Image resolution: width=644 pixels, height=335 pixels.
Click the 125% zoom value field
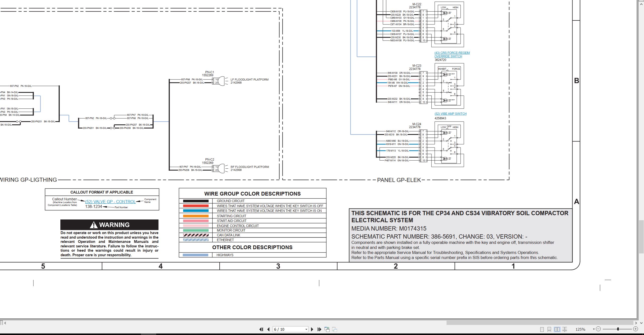pos(581,329)
